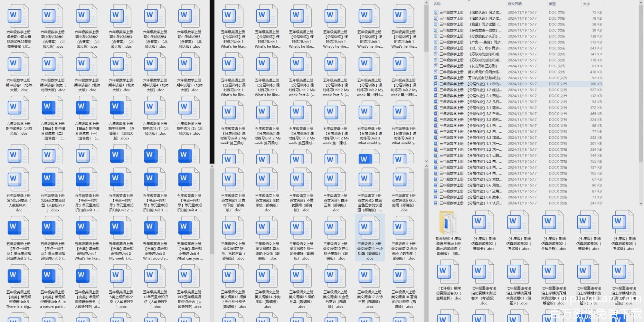Click the up arrow on the 三年级数学上册 list scrollbar

pyautogui.click(x=640, y=3)
